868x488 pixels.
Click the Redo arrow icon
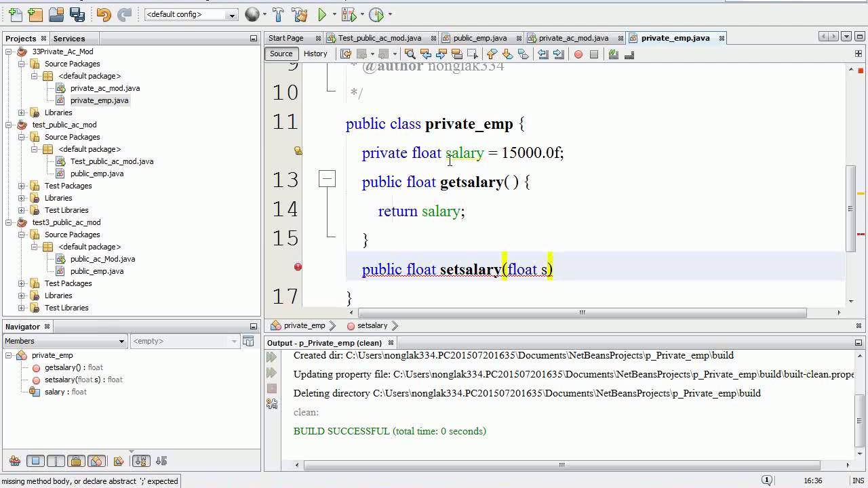tap(124, 14)
